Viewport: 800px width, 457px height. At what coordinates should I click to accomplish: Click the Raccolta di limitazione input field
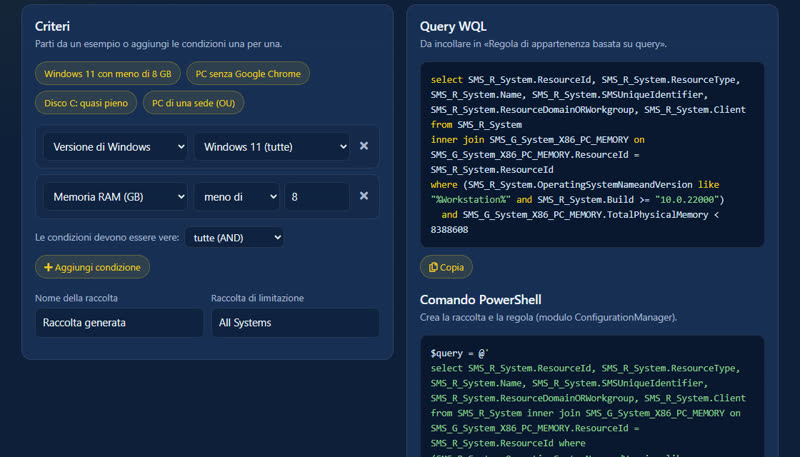coord(295,323)
